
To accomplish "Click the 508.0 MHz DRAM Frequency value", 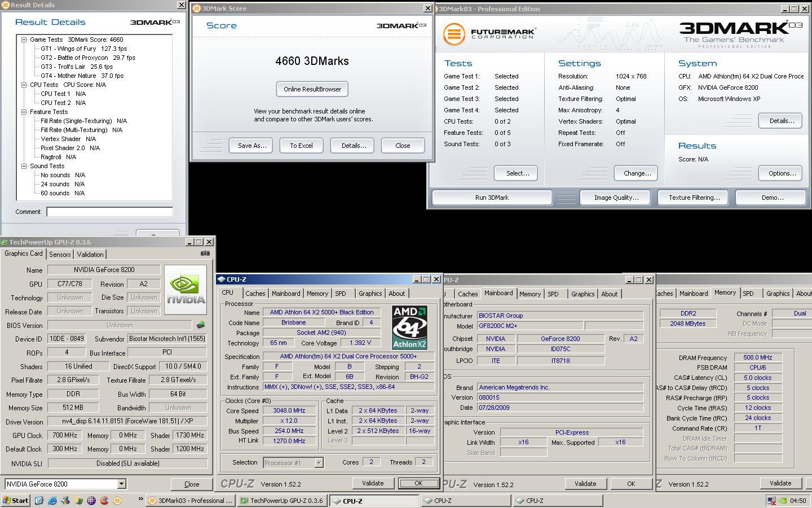I will [757, 357].
